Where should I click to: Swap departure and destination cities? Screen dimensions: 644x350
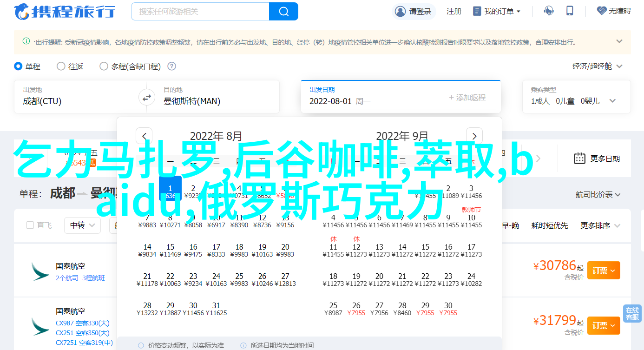[x=146, y=98]
